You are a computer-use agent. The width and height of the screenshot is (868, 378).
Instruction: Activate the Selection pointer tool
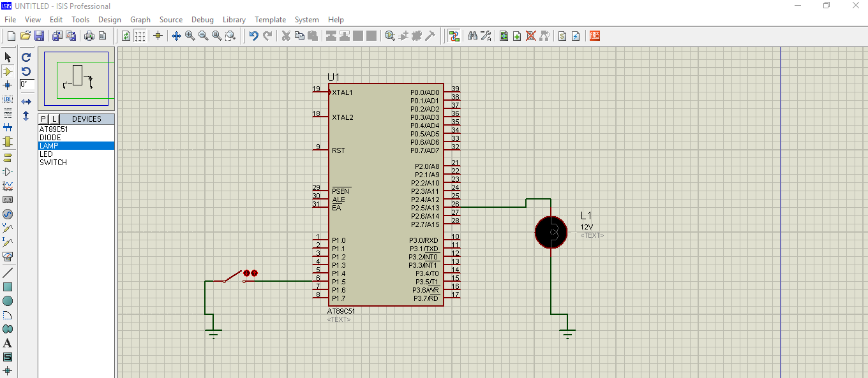click(x=8, y=57)
